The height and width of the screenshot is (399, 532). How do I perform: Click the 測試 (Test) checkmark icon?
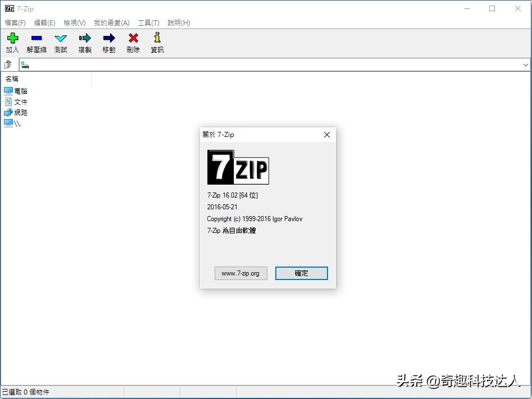coord(61,38)
